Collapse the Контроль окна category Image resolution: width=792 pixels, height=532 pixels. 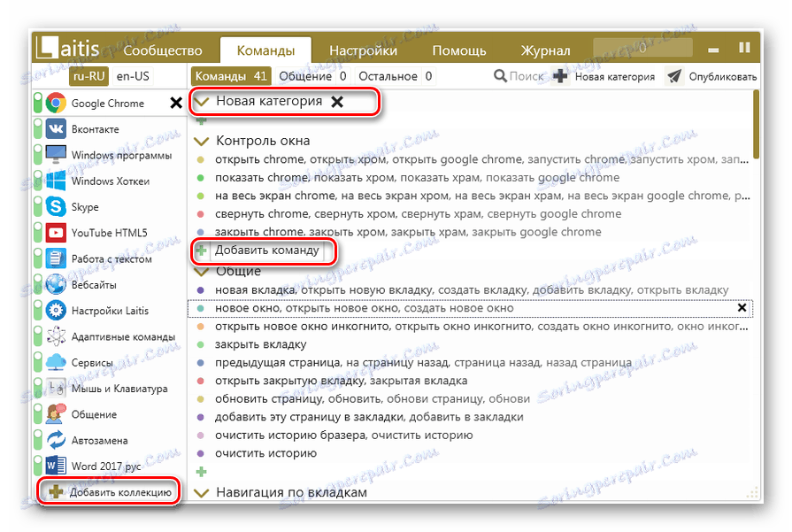[202, 141]
